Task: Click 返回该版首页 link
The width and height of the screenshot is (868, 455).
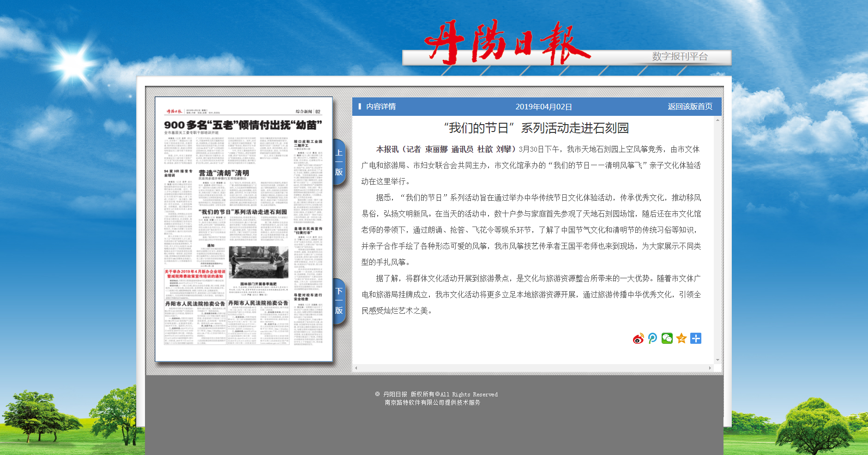Action: point(690,107)
